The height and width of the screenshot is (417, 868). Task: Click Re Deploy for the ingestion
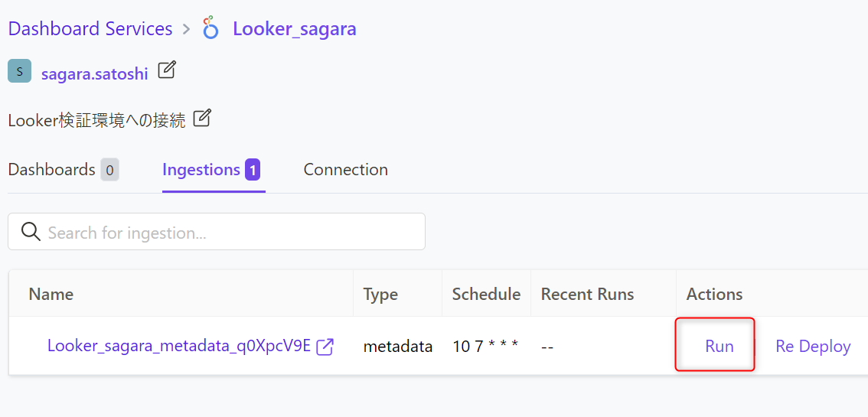click(x=813, y=346)
